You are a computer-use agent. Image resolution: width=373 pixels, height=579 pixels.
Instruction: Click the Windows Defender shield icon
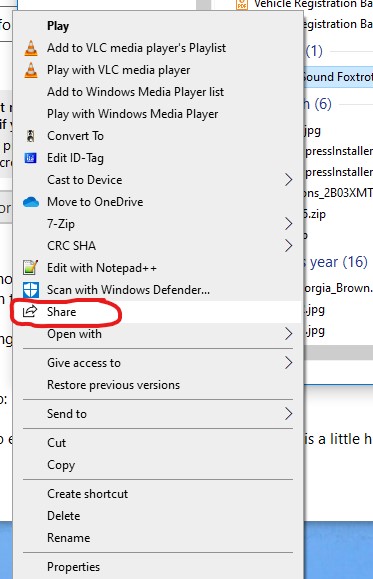(x=31, y=290)
